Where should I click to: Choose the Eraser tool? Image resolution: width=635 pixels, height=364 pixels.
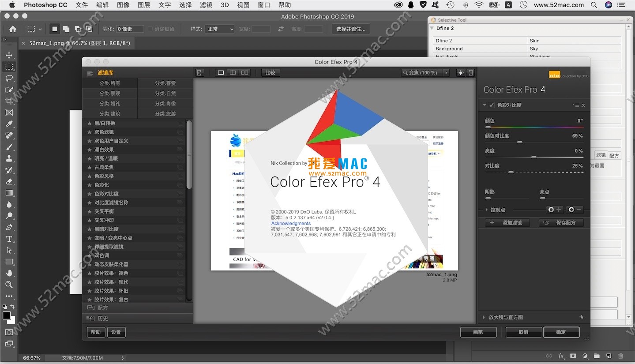pyautogui.click(x=9, y=182)
